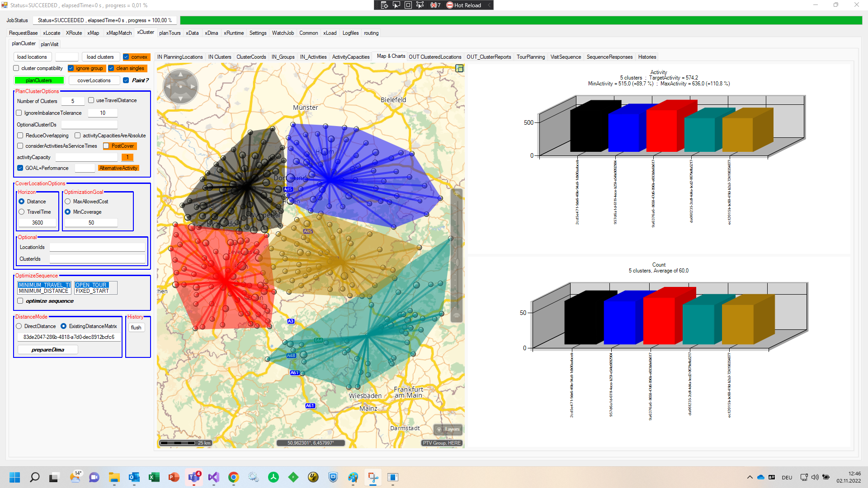Viewport: 868px width, 488px height.
Task: Open the planVisit sub-tab
Action: coord(49,44)
